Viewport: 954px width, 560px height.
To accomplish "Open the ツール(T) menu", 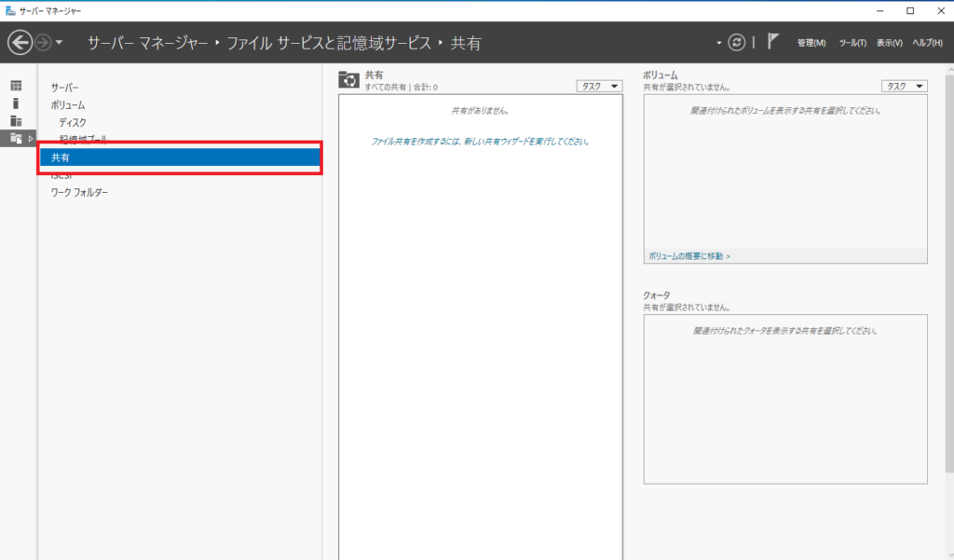I will (x=852, y=44).
